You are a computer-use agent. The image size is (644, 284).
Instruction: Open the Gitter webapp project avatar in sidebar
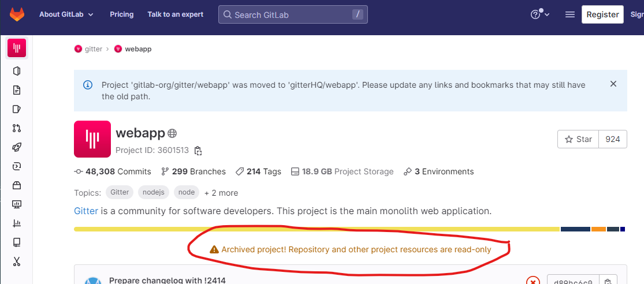(x=17, y=48)
